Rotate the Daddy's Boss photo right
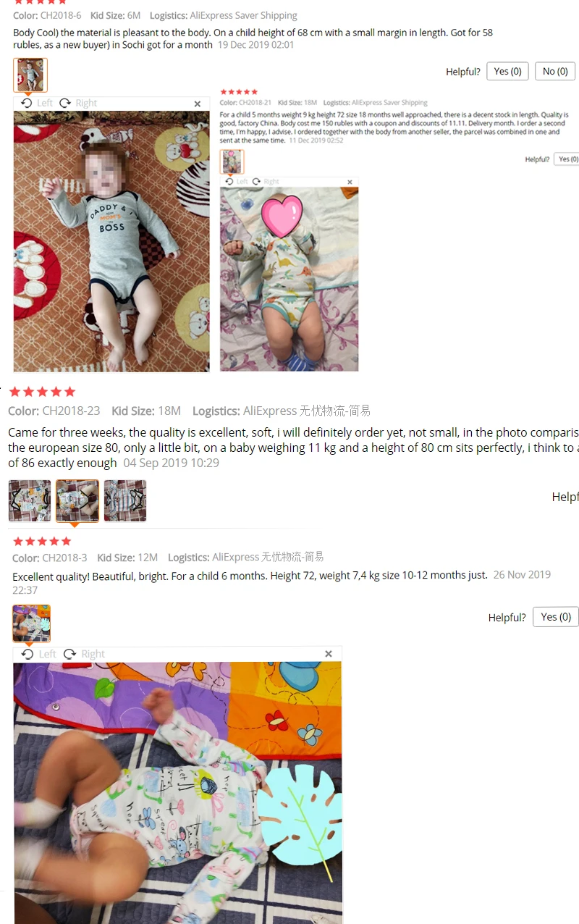This screenshot has height=924, width=579. 78,103
